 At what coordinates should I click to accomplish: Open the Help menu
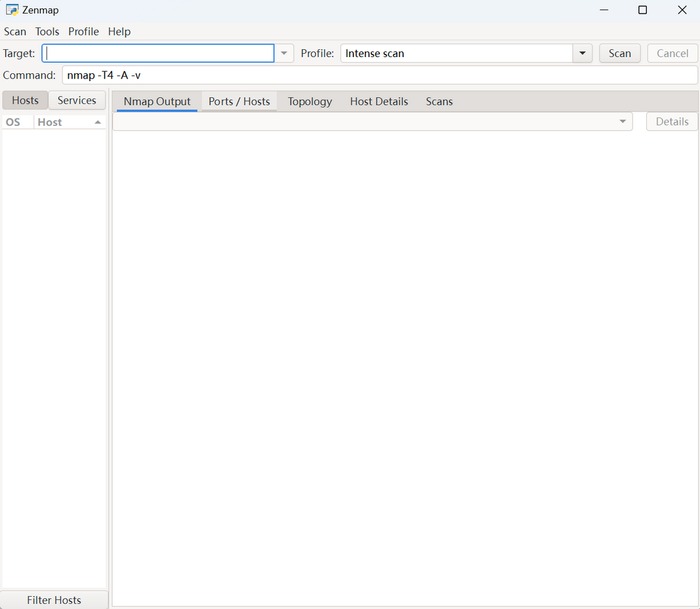(119, 31)
